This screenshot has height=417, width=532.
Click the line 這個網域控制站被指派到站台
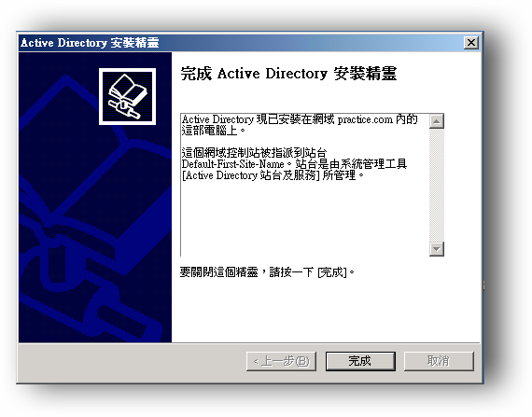254,153
